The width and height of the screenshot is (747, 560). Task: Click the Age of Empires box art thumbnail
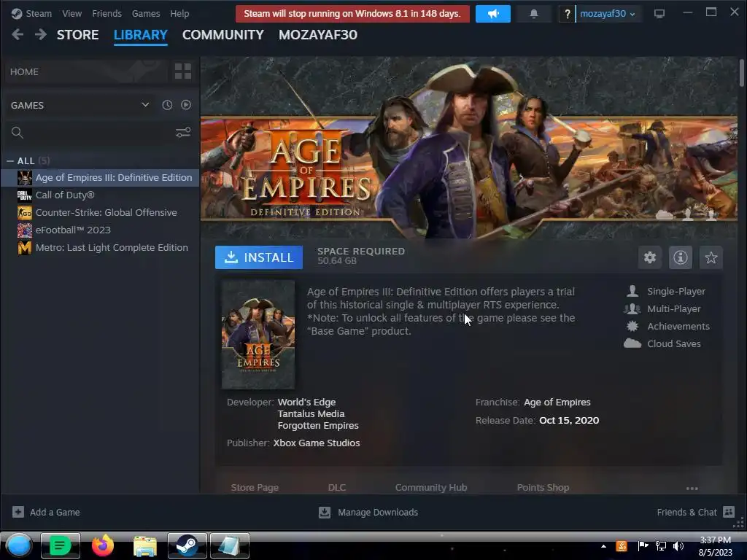coord(258,334)
